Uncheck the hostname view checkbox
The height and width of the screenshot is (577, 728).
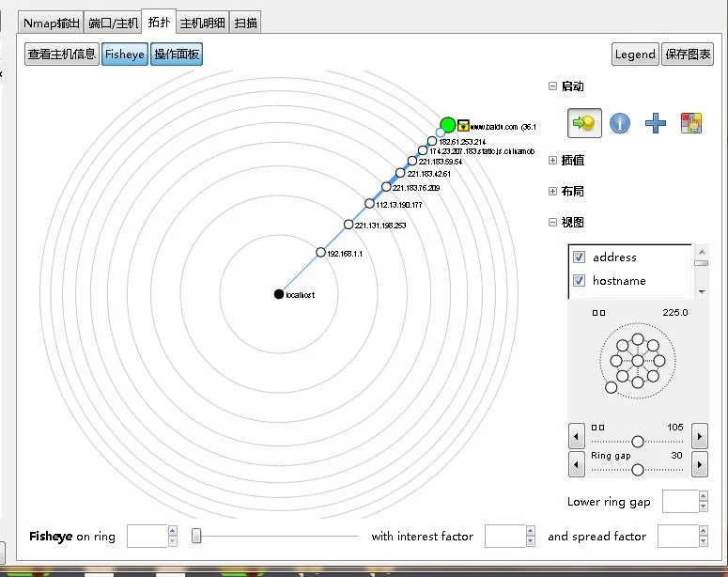(x=579, y=280)
